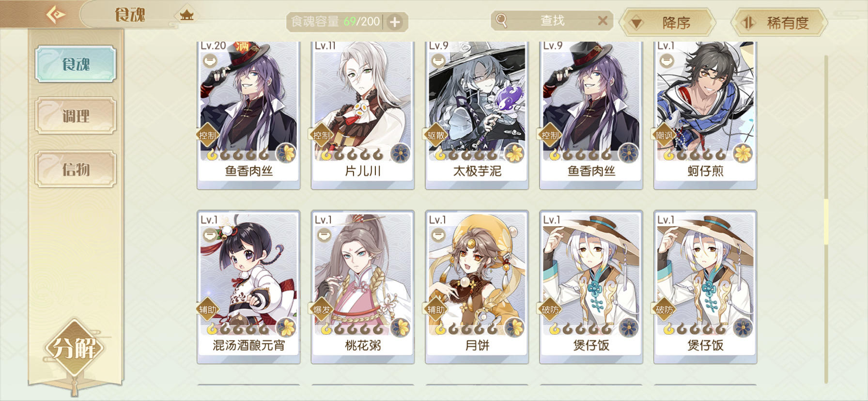
Task: Tap the yellow flower badge on 蚵仔煎
Action: (x=742, y=154)
